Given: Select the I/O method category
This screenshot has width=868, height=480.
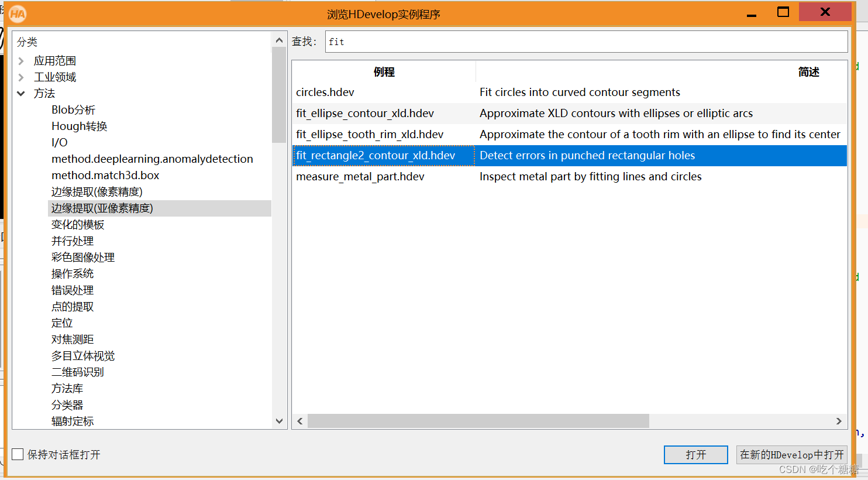Looking at the screenshot, I should click(60, 143).
